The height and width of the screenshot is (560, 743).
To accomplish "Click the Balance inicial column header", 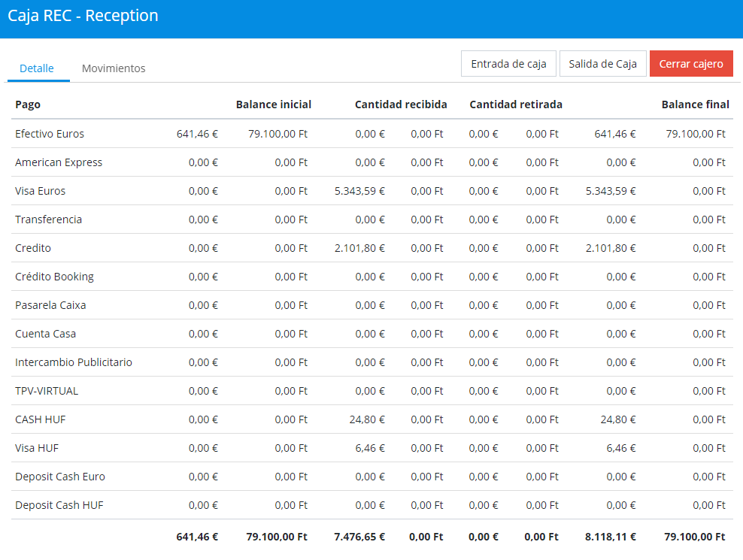I will pos(273,104).
